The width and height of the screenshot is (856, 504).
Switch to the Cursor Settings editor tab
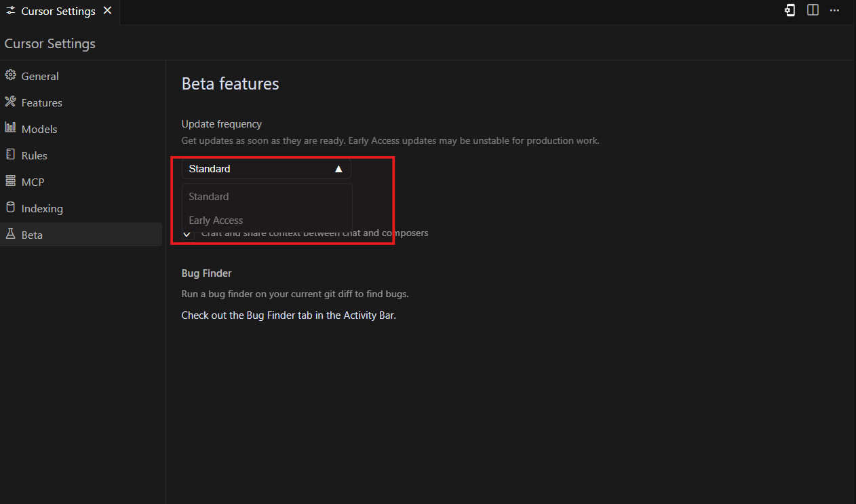[59, 12]
